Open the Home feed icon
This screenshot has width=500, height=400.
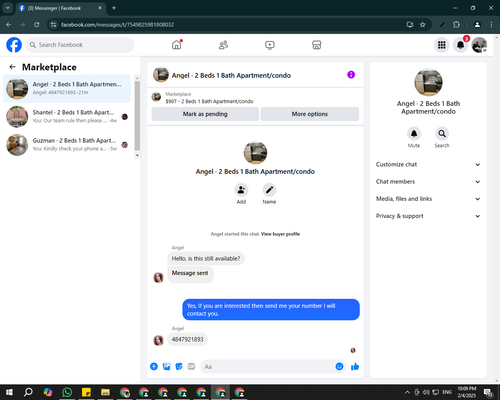(x=177, y=45)
